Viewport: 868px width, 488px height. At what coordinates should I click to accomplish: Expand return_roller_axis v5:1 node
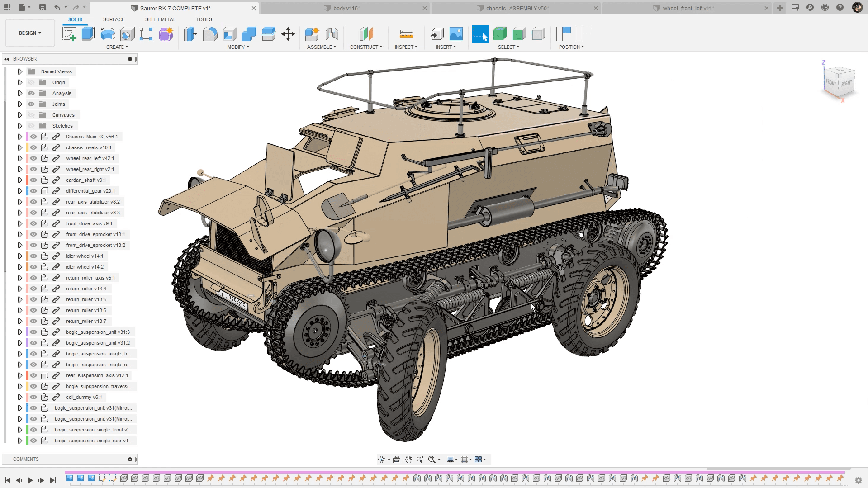[x=20, y=278]
